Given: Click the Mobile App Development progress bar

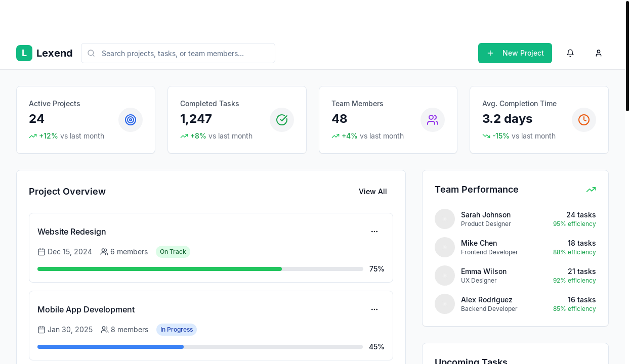Looking at the screenshot, I should point(200,347).
